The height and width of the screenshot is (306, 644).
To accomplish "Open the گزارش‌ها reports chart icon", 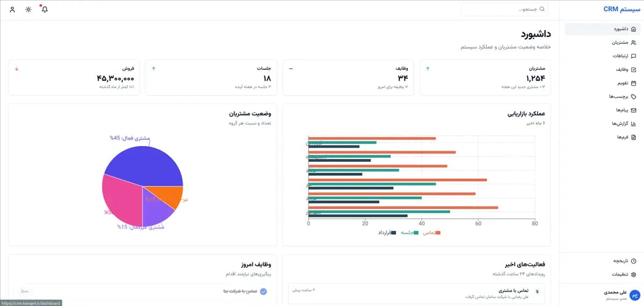I will tap(633, 124).
